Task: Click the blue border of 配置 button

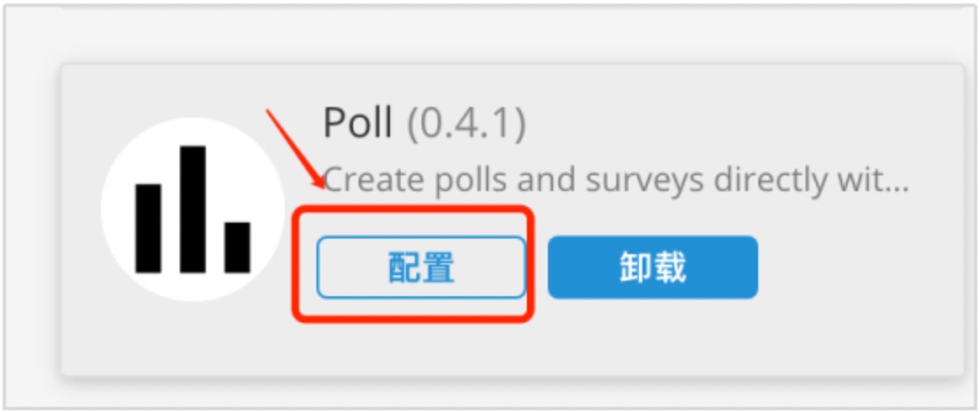Action: (x=421, y=238)
